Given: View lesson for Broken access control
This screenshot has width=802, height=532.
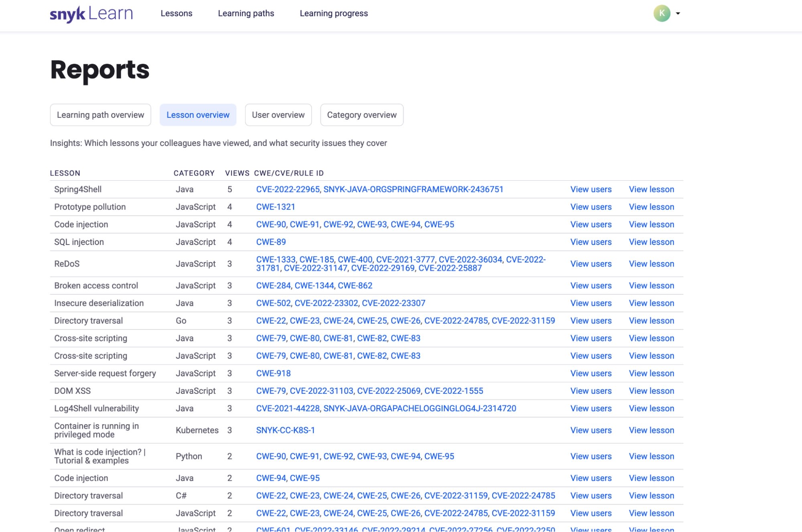Looking at the screenshot, I should [x=652, y=285].
